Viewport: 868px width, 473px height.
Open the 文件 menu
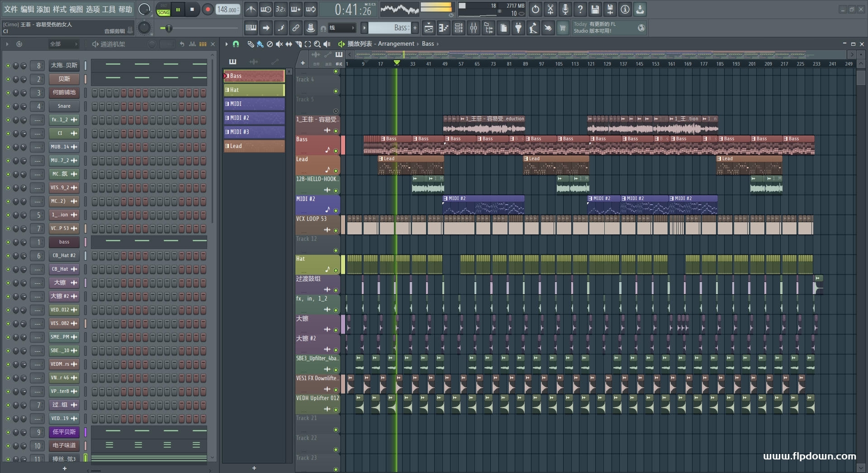coord(10,9)
